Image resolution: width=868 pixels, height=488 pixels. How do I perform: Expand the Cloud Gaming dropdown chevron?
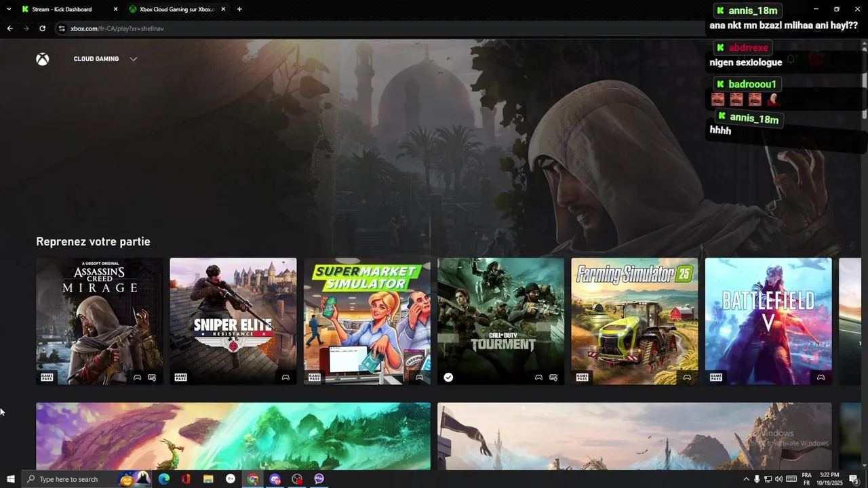[133, 59]
